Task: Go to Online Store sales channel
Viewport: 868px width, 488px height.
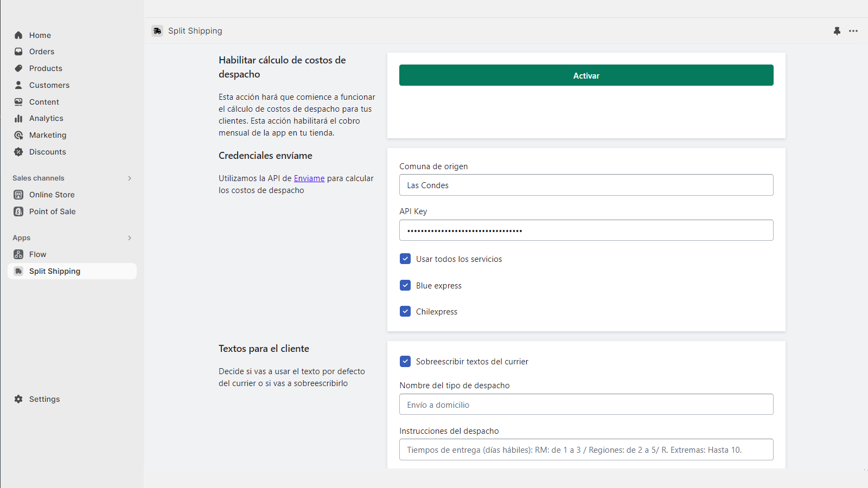Action: 52,195
